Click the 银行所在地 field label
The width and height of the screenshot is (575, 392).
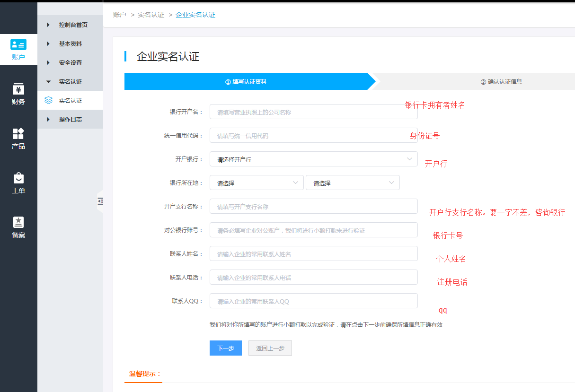[186, 183]
